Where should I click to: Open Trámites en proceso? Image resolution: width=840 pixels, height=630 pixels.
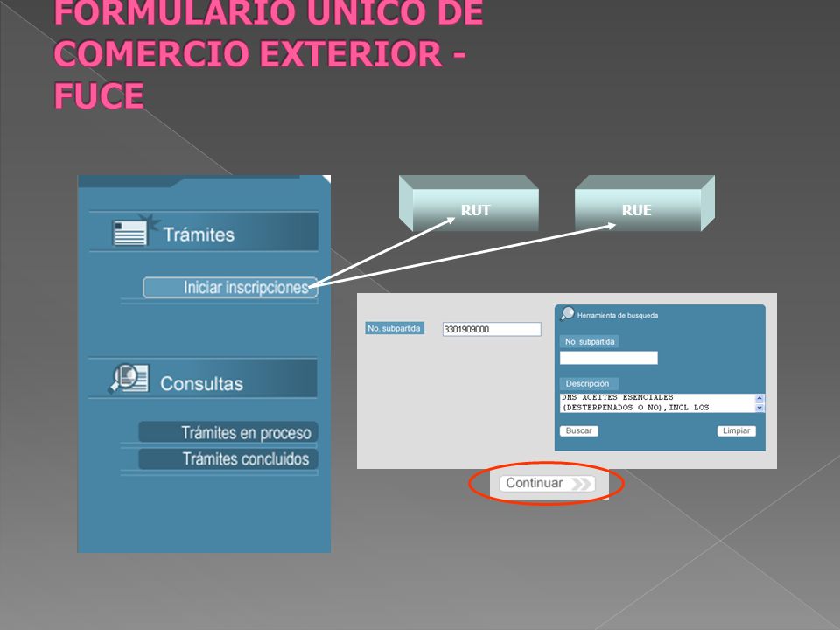pyautogui.click(x=228, y=432)
